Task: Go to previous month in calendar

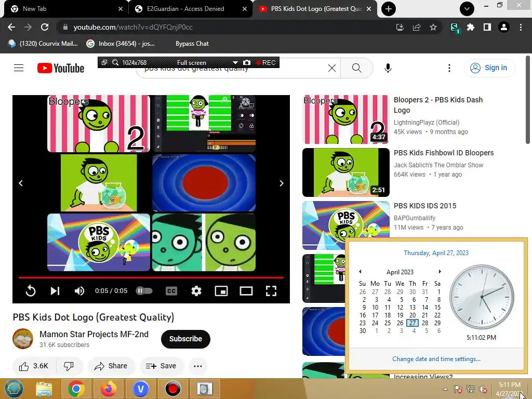Action: tap(360, 271)
